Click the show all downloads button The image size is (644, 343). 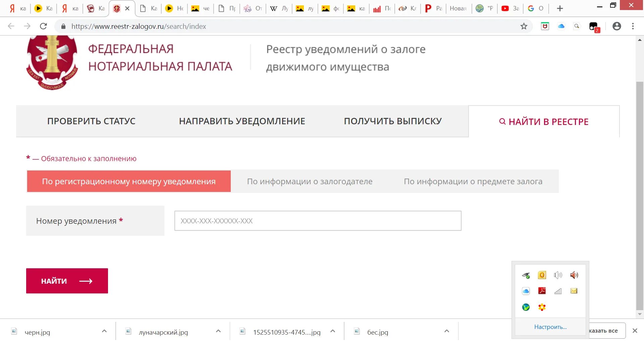(607, 331)
